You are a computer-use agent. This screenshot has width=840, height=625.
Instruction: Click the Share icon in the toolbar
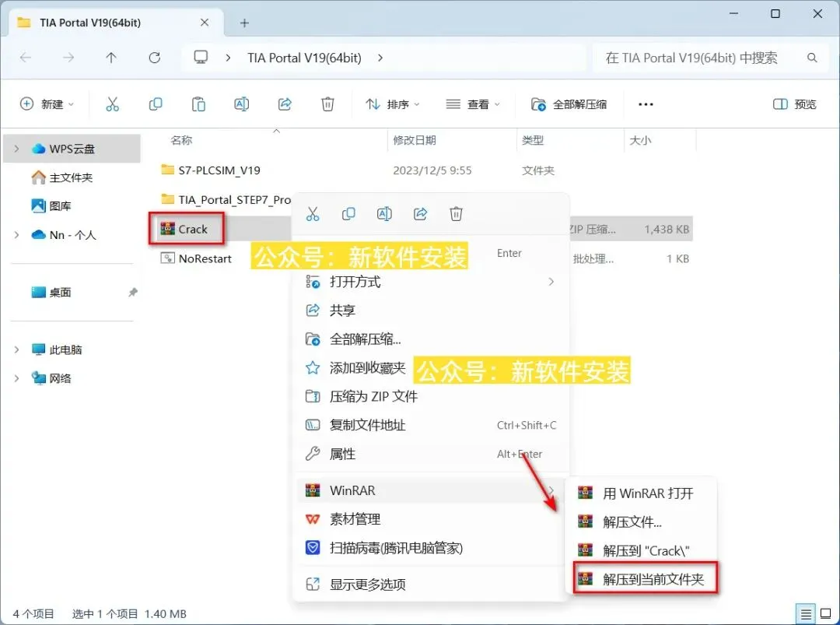click(x=285, y=104)
